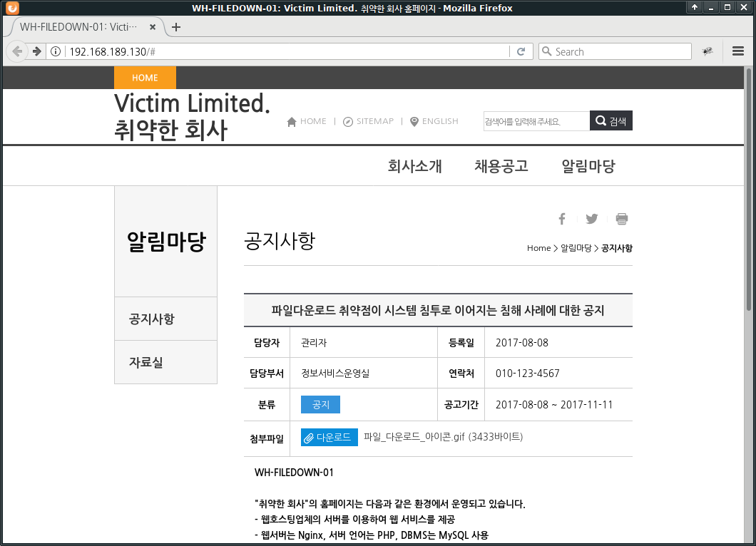Select 자료실 in the sidebar
Screen dimensions: 756x546
tap(166, 362)
